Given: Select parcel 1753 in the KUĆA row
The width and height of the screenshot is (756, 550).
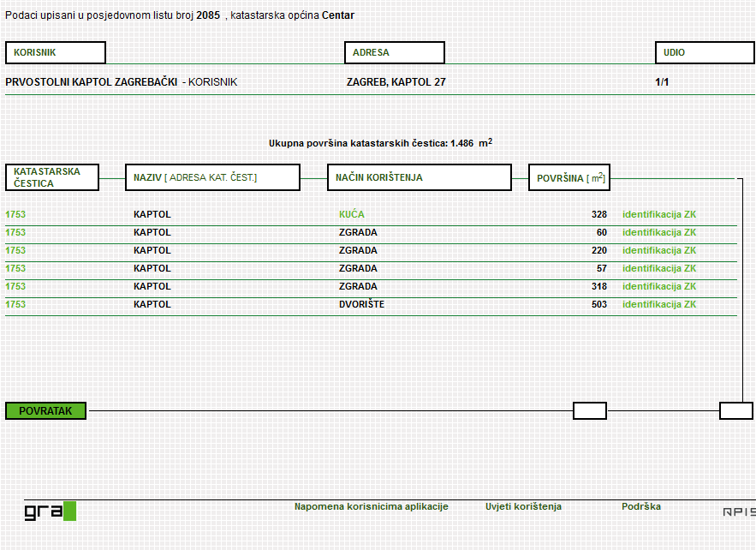Looking at the screenshot, I should [15, 214].
